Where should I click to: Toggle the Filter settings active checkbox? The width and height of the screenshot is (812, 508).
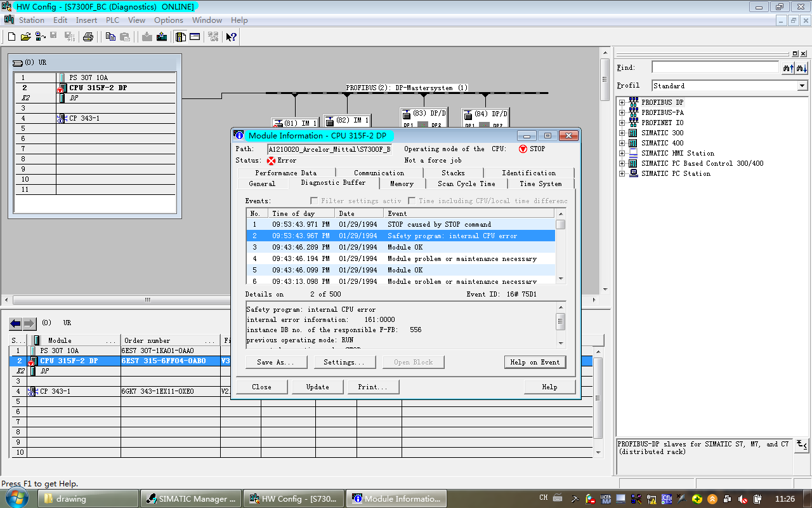(x=314, y=201)
